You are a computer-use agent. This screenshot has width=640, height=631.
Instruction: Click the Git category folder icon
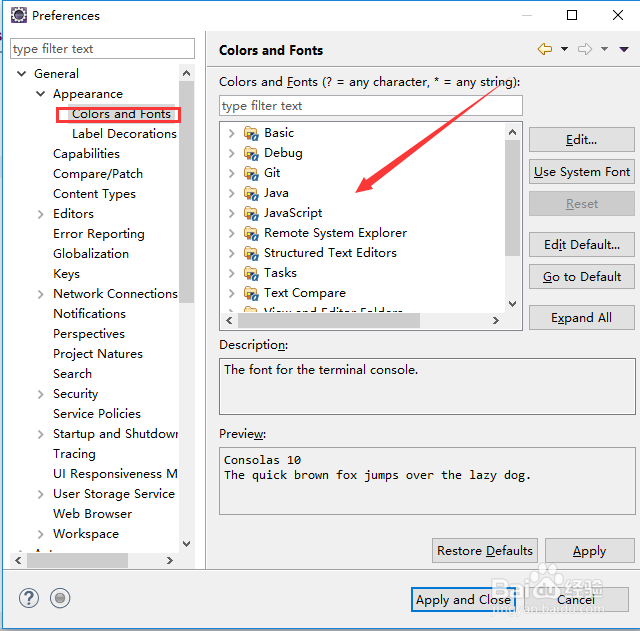pos(251,173)
